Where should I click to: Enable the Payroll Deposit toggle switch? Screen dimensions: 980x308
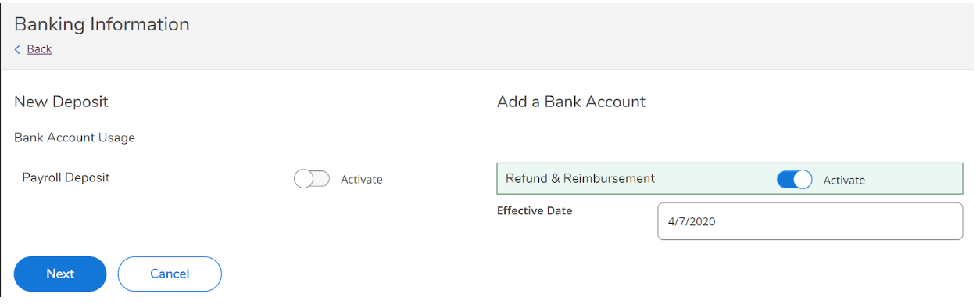[312, 179]
